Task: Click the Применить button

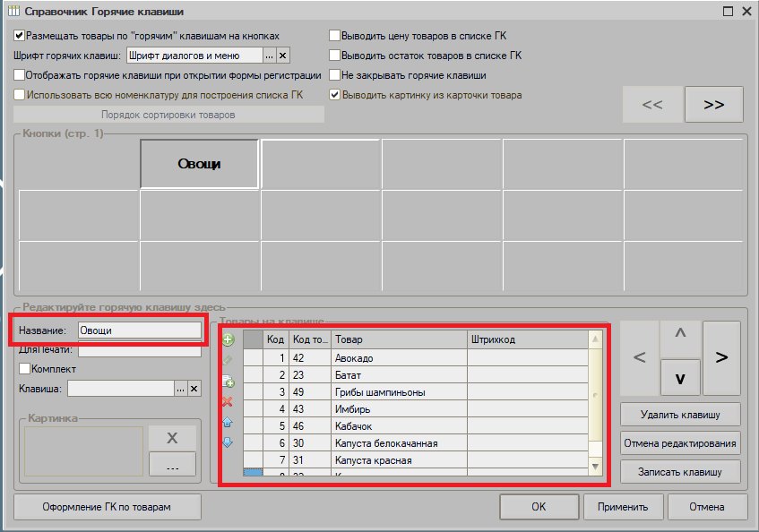Action: 623,507
